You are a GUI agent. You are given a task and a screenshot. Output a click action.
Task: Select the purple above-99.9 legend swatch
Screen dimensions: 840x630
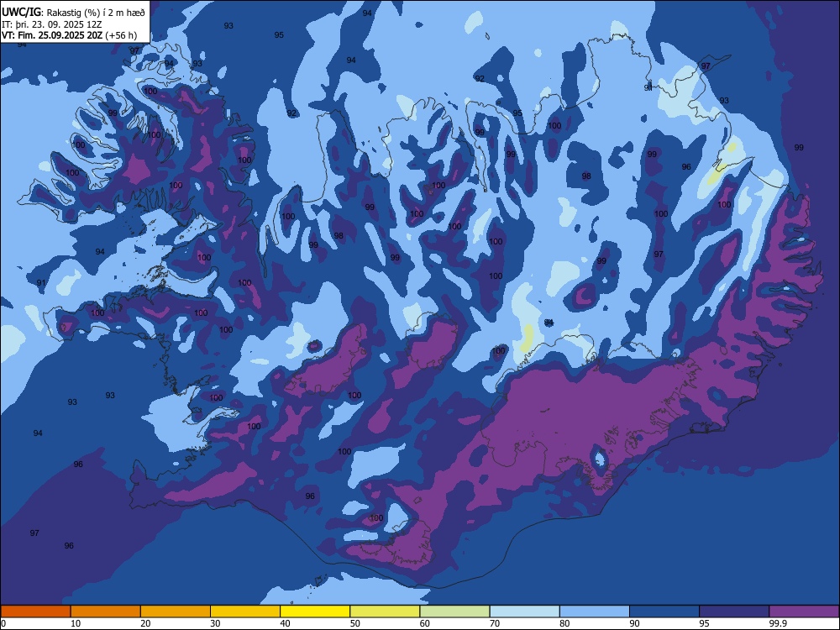point(804,612)
